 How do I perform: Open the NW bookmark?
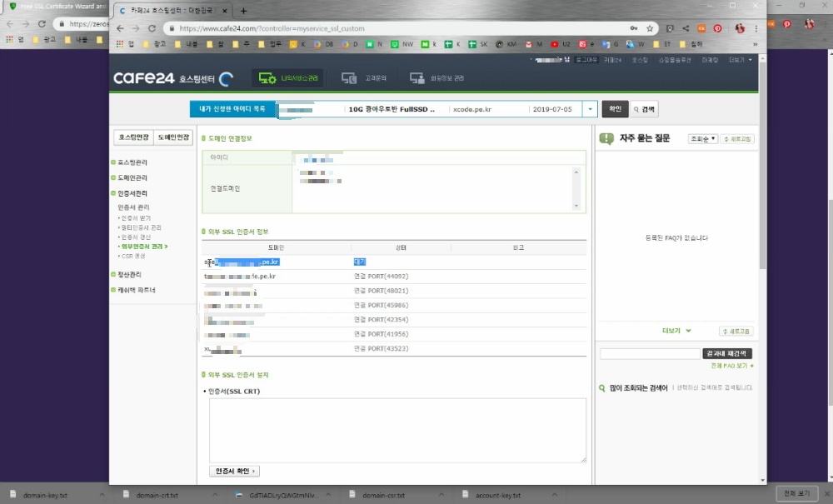pyautogui.click(x=402, y=44)
